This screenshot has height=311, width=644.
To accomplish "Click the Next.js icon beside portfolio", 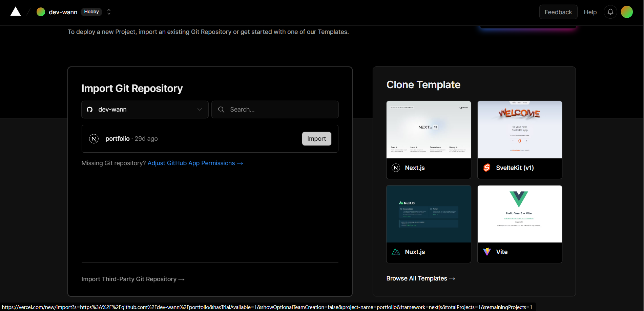I will click(x=94, y=139).
